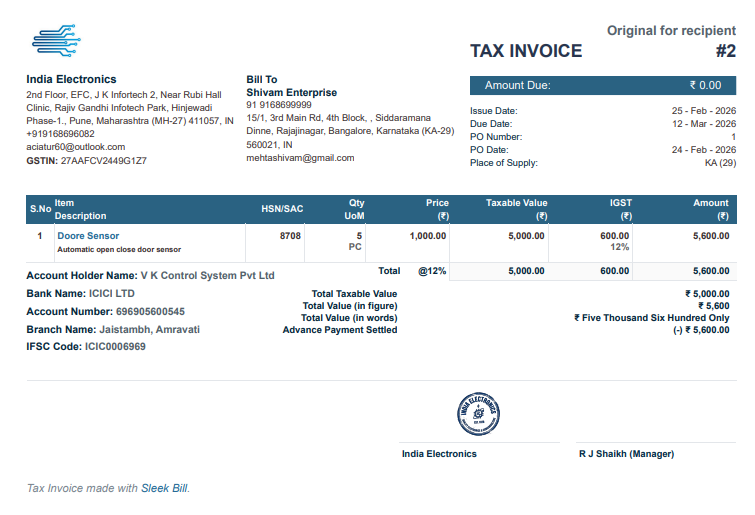The height and width of the screenshot is (515, 755).
Task: Select the GSTIN 27AAFCV2449G1Z7
Action: pos(86,161)
